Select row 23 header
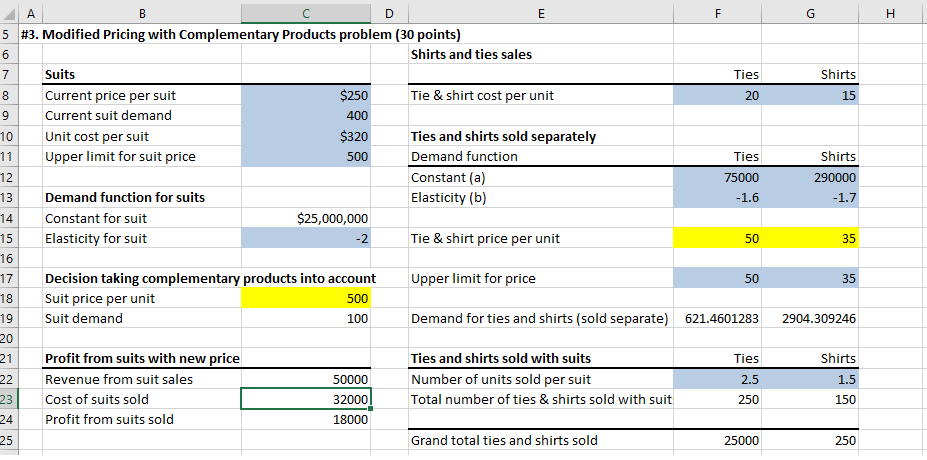The image size is (927, 460). [x=9, y=400]
